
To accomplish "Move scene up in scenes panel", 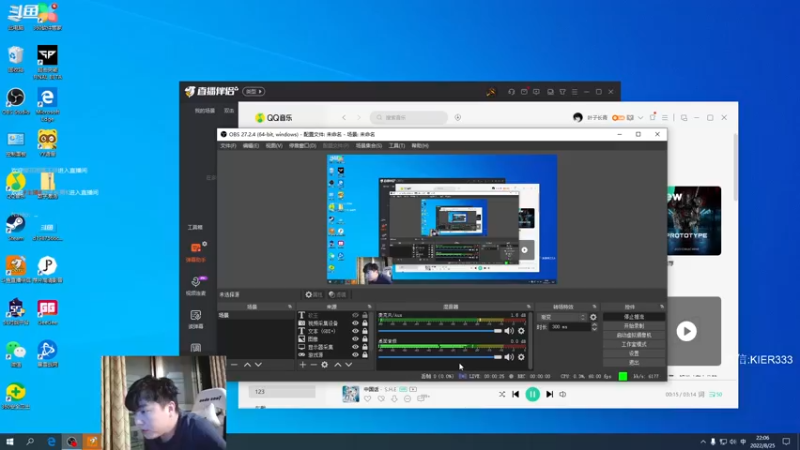I will click(x=247, y=365).
